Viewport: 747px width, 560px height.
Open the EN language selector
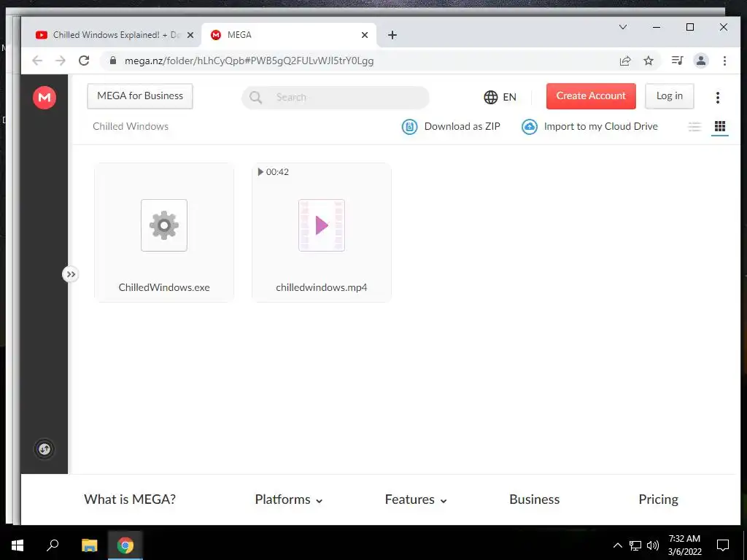coord(500,97)
